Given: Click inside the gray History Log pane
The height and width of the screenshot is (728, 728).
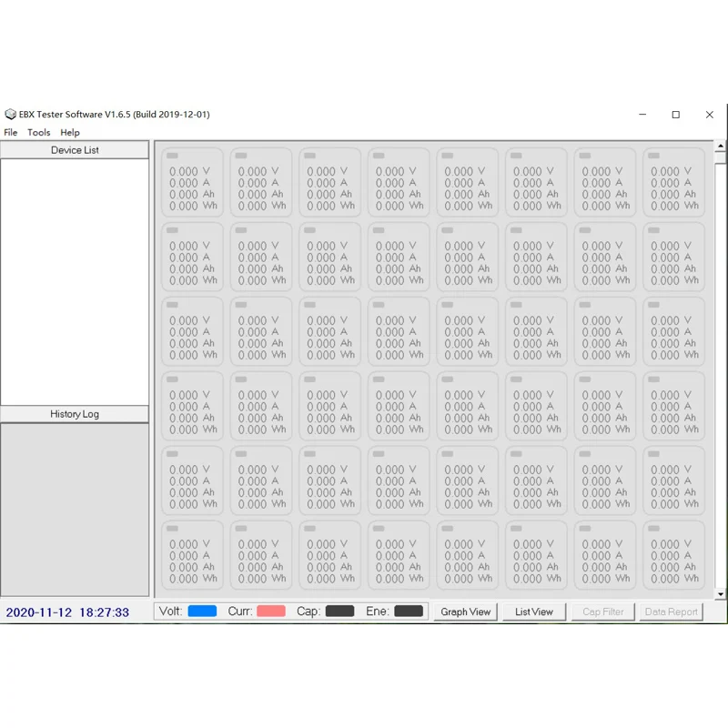Looking at the screenshot, I should (75, 510).
